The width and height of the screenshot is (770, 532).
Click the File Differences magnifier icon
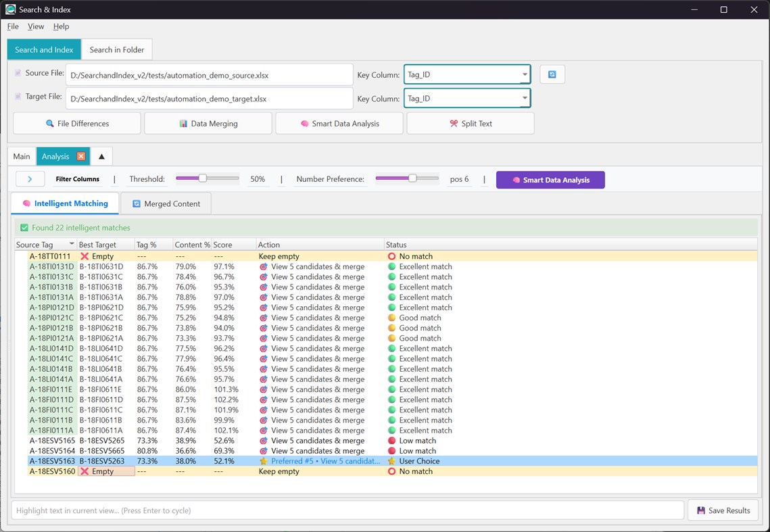pyautogui.click(x=49, y=123)
